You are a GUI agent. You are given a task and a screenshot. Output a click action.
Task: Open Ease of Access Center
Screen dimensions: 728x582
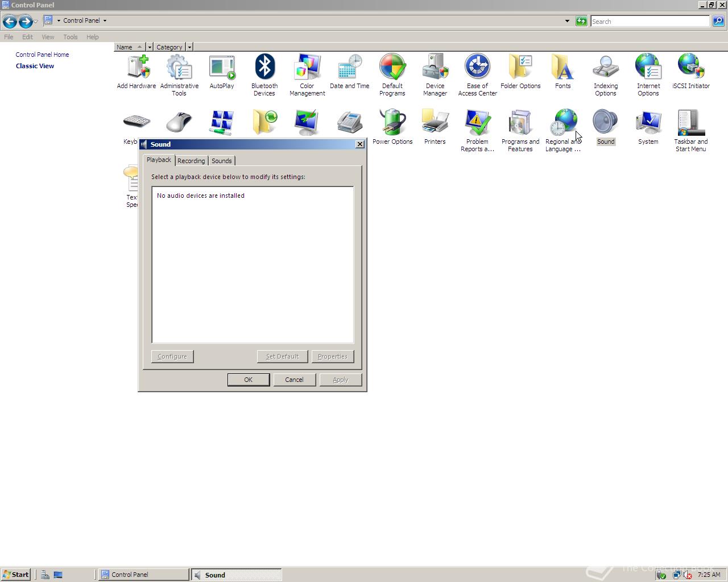[x=478, y=75]
